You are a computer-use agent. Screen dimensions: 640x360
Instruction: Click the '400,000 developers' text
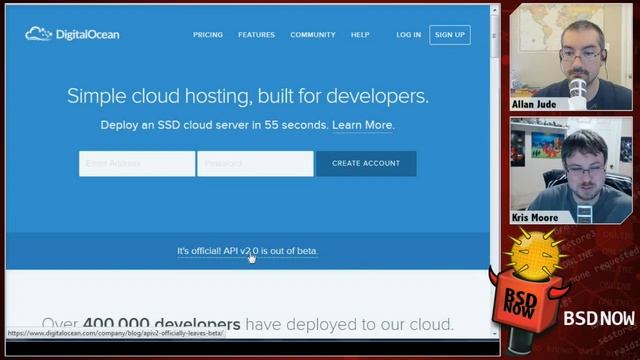click(162, 324)
